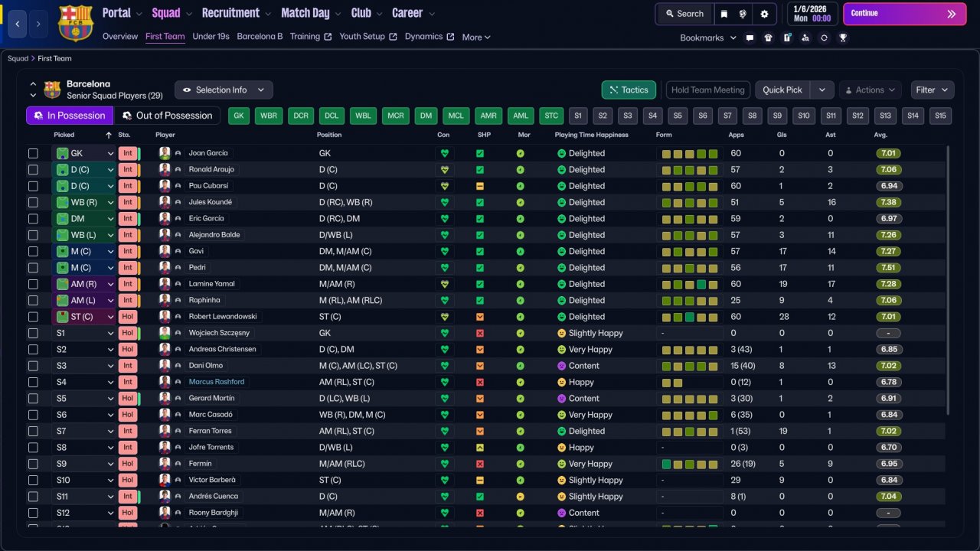Click the Search button
Image resolution: width=980 pixels, height=551 pixels.
pos(684,14)
